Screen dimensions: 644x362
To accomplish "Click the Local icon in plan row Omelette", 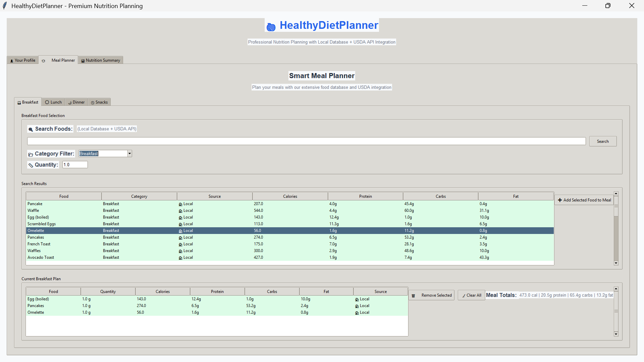I will [357, 313].
